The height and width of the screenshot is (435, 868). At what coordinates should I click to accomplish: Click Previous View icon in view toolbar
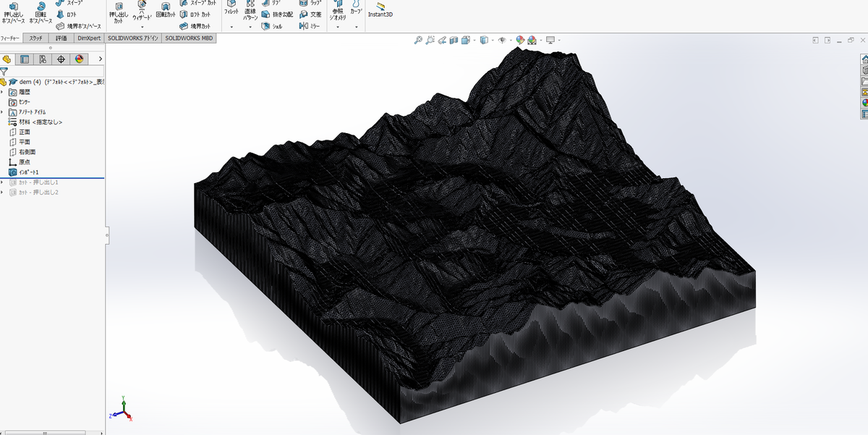[x=442, y=41]
